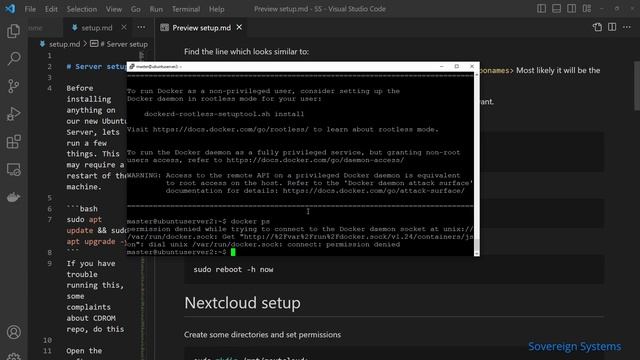Viewport: 640px width, 360px height.
Task: Click the '```bash' line in editor
Action: [82, 209]
